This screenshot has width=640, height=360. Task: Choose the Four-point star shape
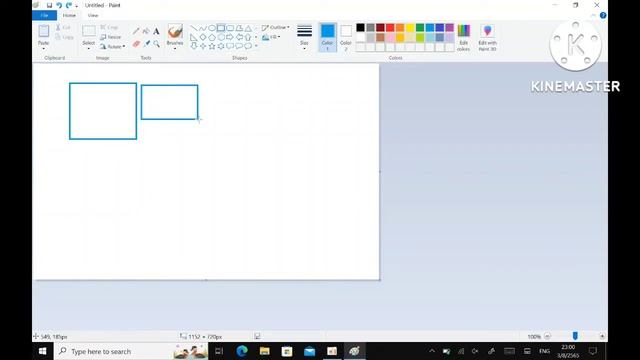click(x=203, y=46)
